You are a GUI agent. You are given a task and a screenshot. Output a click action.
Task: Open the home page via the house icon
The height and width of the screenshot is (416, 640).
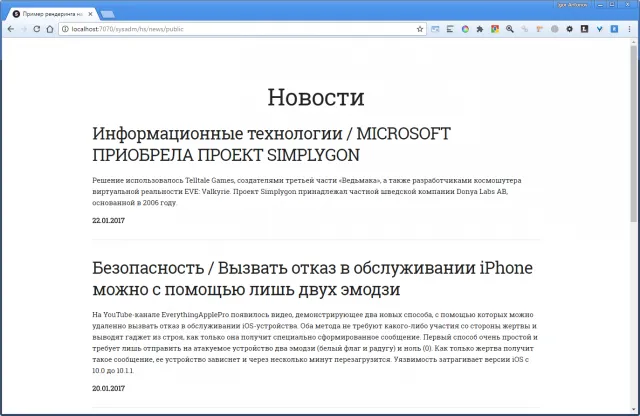pos(50,29)
